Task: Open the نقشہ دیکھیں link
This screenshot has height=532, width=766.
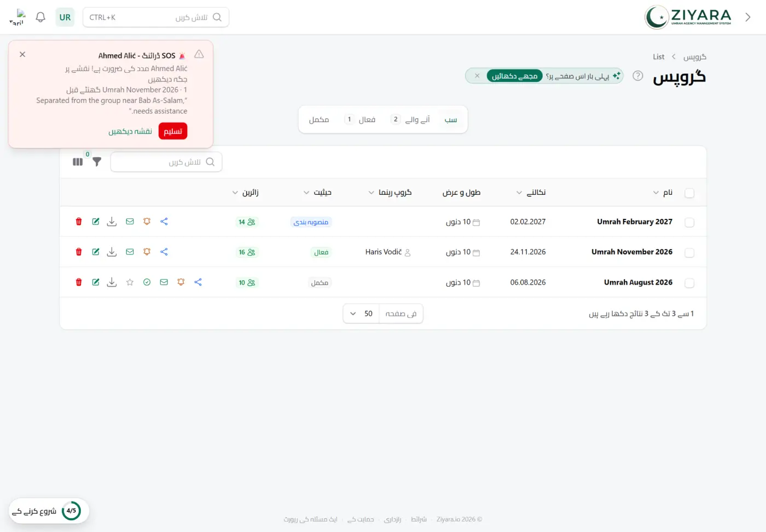Action: coord(130,131)
